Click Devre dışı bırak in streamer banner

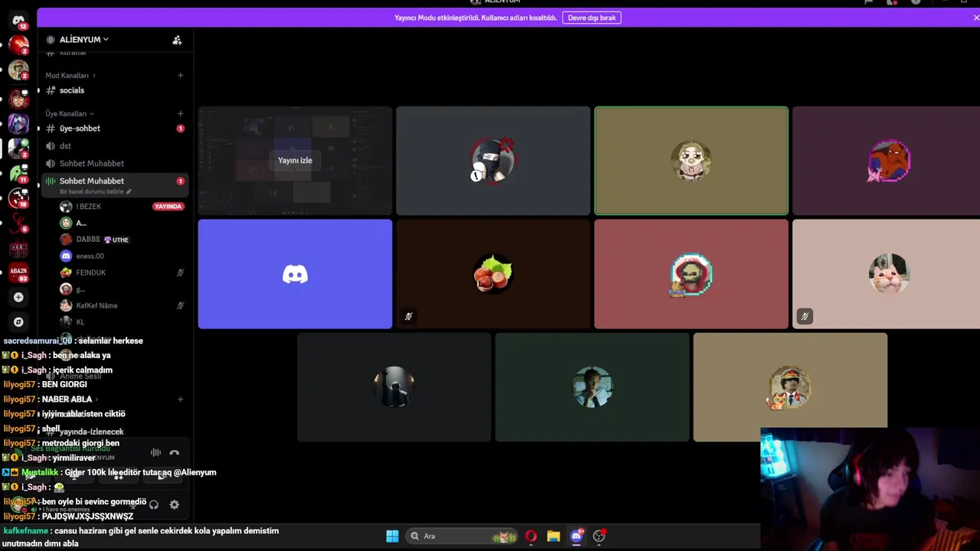pos(592,18)
